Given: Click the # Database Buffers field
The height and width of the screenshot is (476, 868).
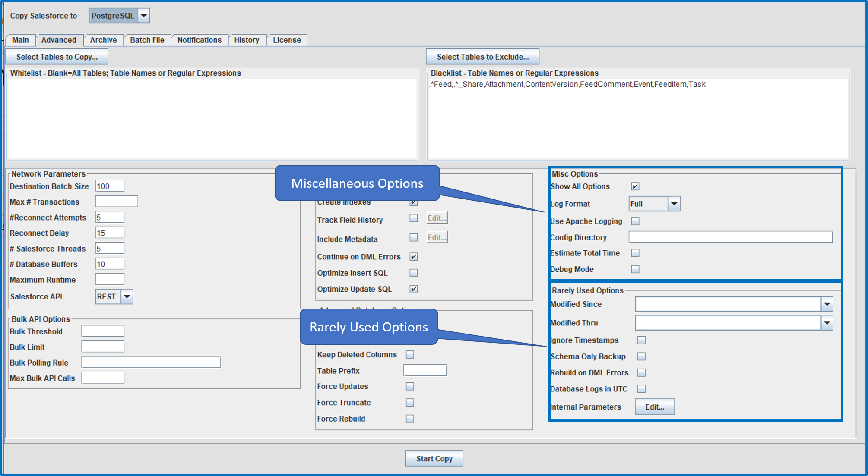Looking at the screenshot, I should click(x=110, y=264).
